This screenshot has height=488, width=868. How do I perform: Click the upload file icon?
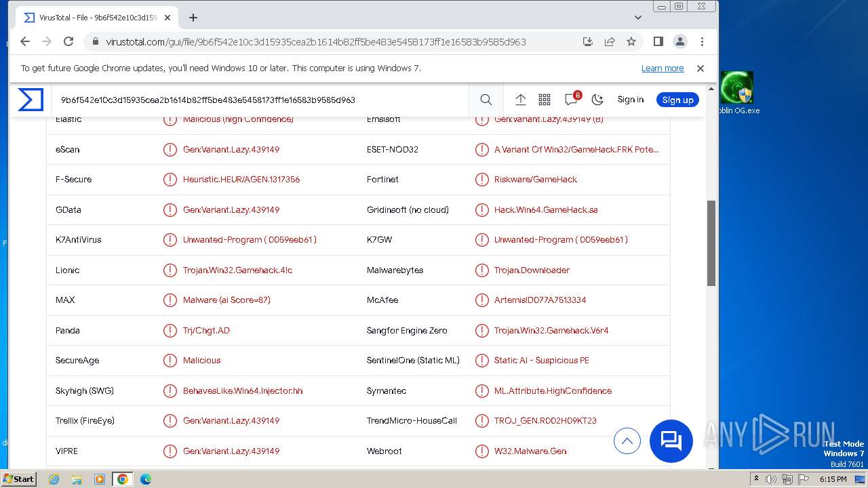pos(520,100)
